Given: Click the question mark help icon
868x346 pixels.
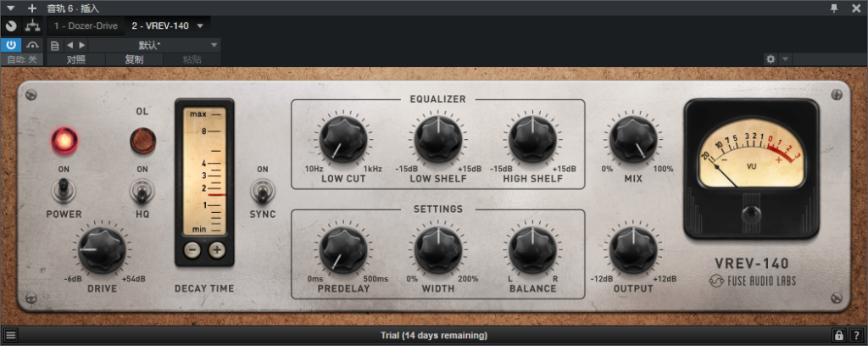Looking at the screenshot, I should coord(856,336).
